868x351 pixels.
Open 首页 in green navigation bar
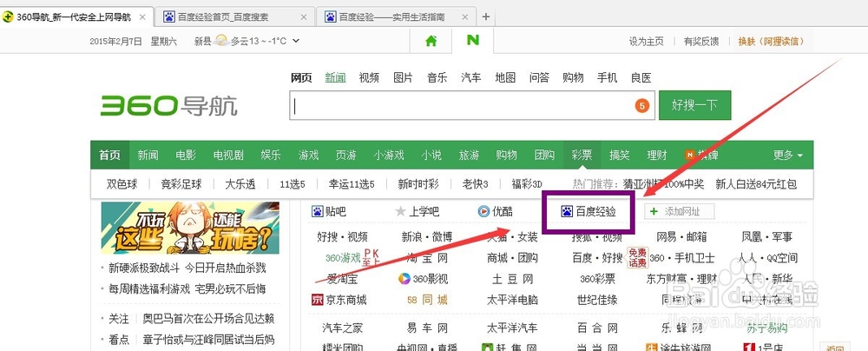point(109,156)
